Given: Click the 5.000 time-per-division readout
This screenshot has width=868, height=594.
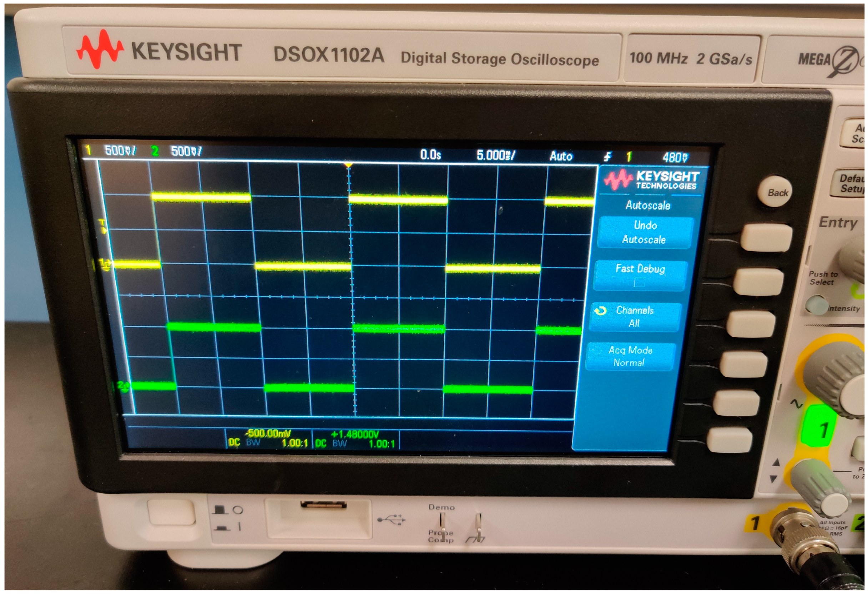Looking at the screenshot, I should click(x=496, y=155).
